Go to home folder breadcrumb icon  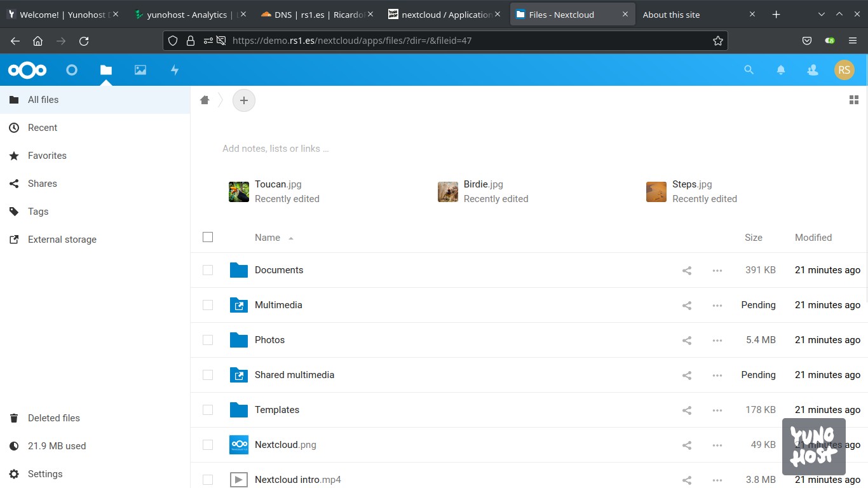click(x=205, y=100)
